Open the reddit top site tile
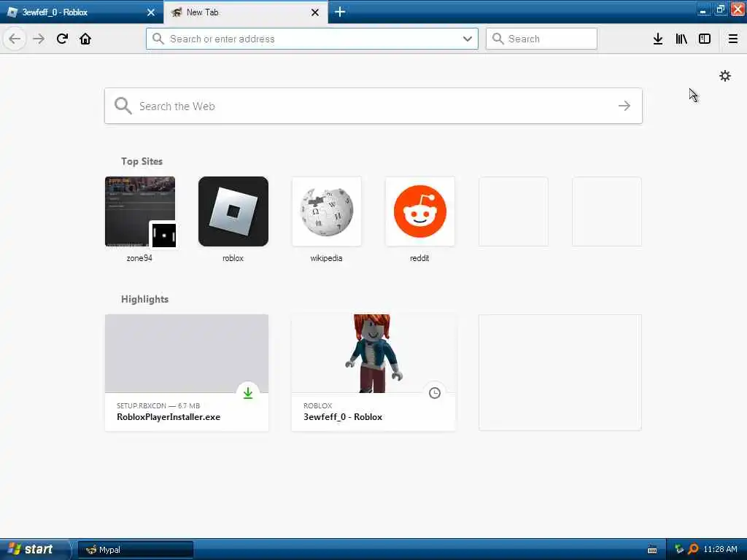747x560 pixels. pyautogui.click(x=419, y=211)
